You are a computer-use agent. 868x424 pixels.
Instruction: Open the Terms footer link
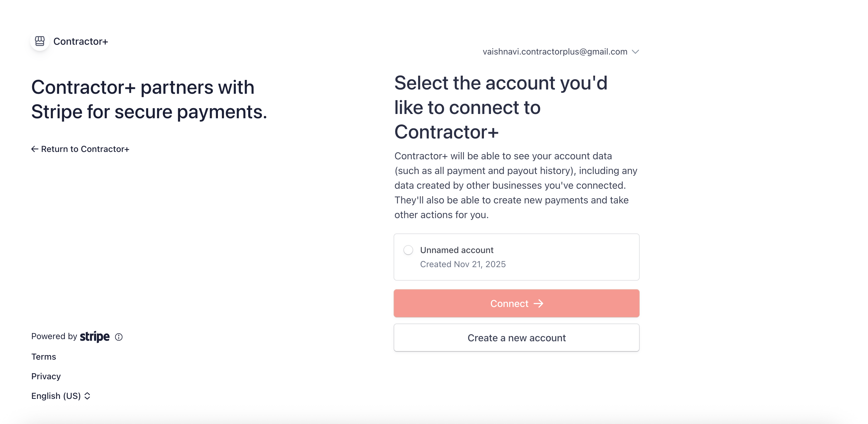(43, 357)
